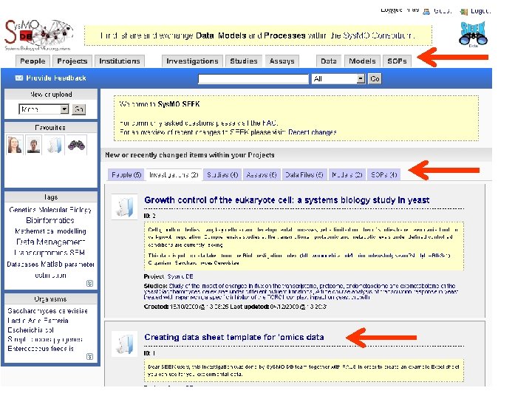
Task: Open the Studies navigation tab
Action: [244, 61]
